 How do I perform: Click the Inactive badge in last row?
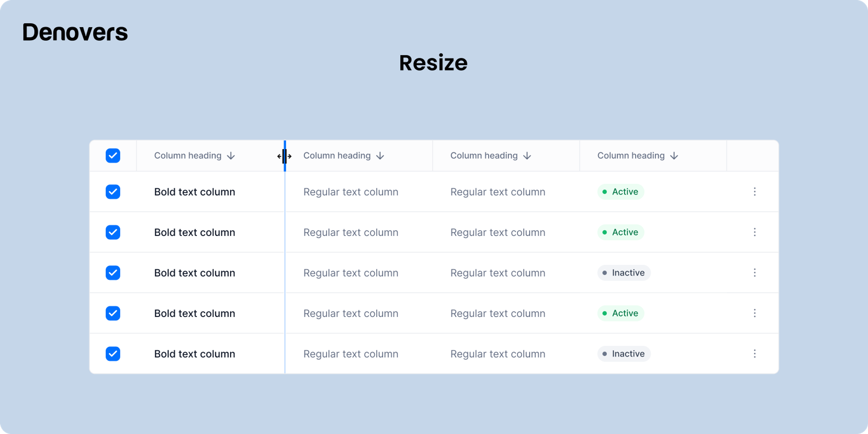tap(624, 354)
